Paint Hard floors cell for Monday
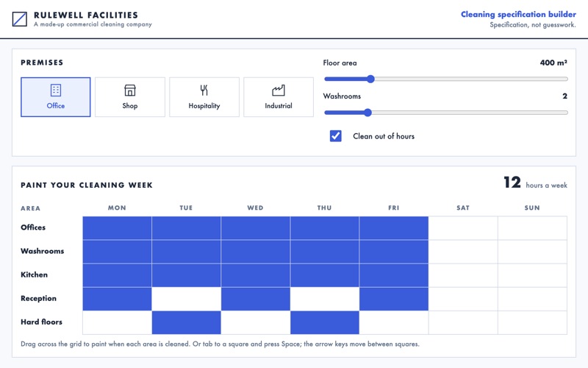This screenshot has width=588, height=368. tap(117, 322)
